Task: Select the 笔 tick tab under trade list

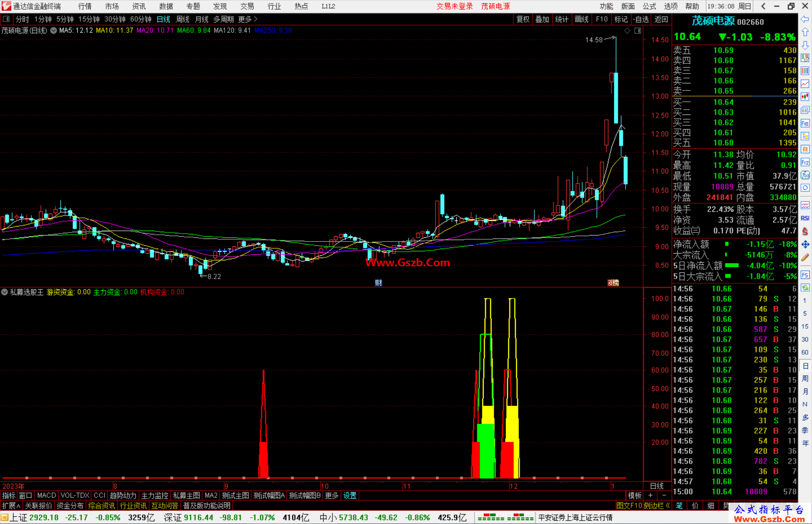Action: (679, 506)
